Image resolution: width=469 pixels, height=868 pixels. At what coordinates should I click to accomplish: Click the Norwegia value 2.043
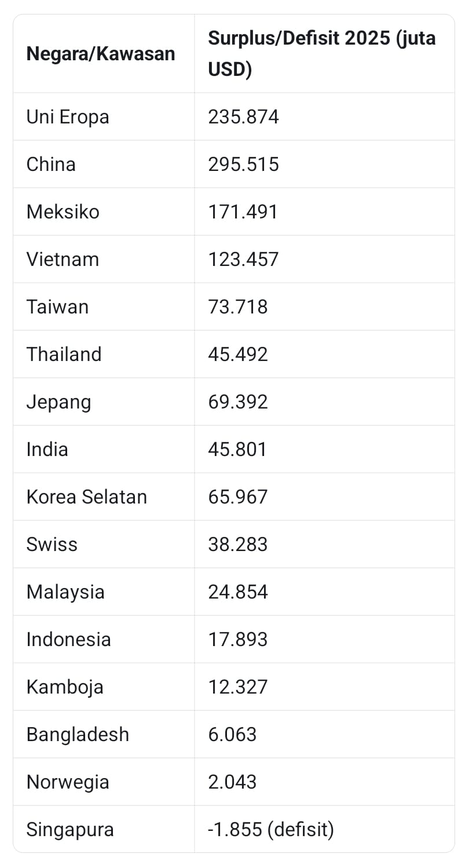[x=232, y=782]
